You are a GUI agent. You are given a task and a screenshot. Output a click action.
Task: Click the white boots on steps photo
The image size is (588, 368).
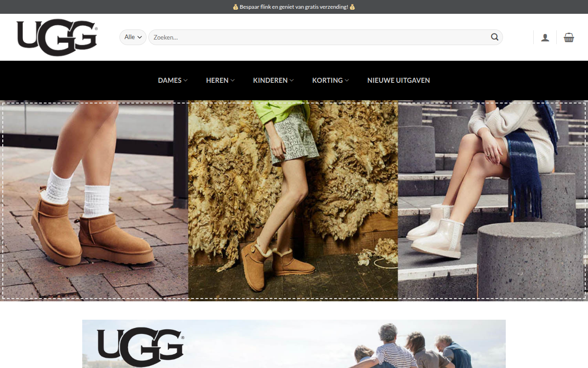[493, 201]
